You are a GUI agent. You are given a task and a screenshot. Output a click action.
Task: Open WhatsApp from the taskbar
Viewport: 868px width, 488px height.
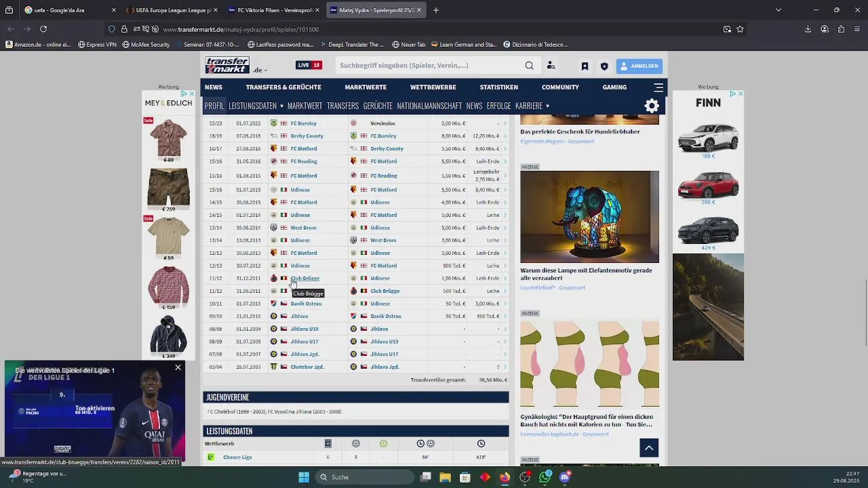pyautogui.click(x=545, y=477)
